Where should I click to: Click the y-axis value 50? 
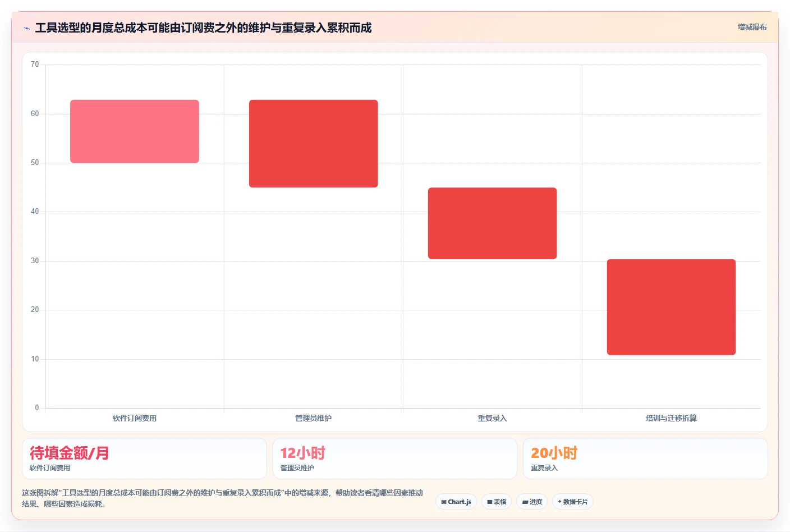pos(35,163)
